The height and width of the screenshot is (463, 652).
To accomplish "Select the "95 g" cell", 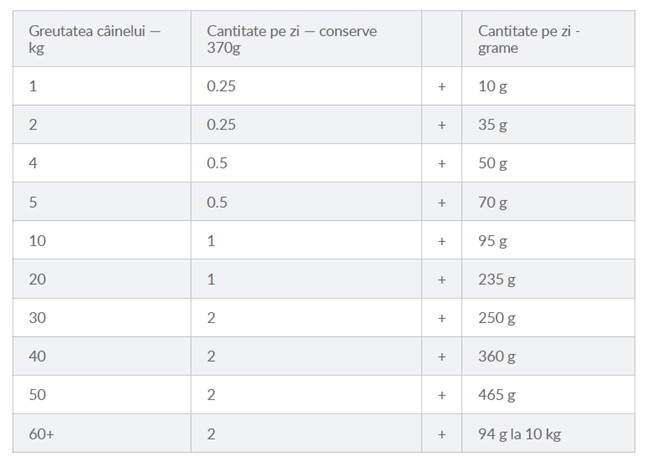I will pyautogui.click(x=491, y=241).
